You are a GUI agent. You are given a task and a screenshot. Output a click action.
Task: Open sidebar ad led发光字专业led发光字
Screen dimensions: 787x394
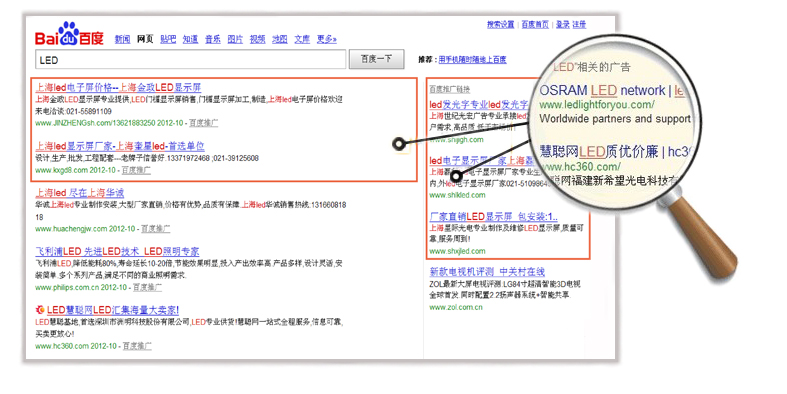pos(479,105)
